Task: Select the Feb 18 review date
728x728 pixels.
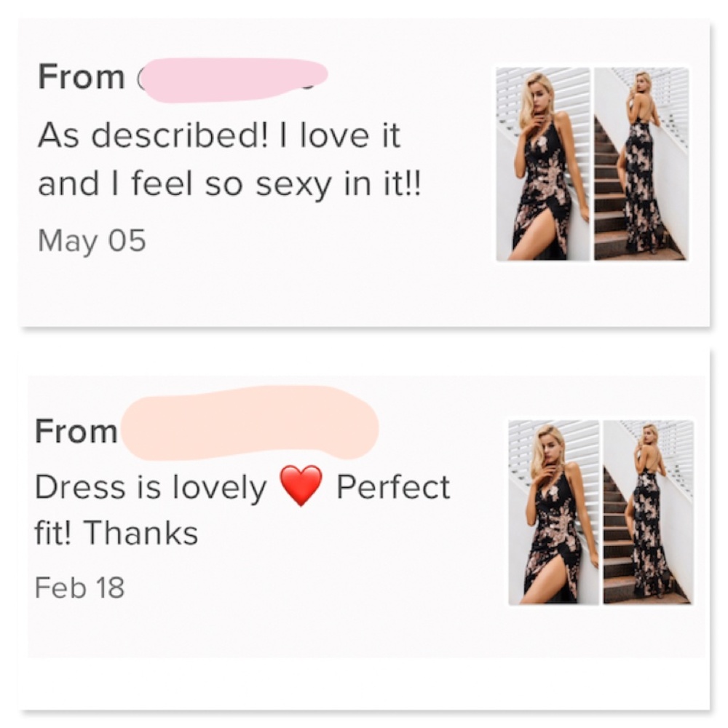Action: [79, 587]
